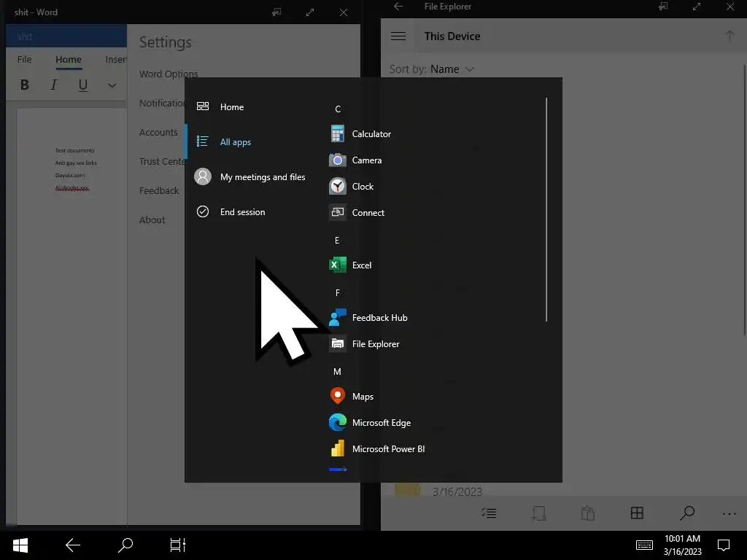The width and height of the screenshot is (747, 560).
Task: Open About in Word Settings
Action: (152, 219)
